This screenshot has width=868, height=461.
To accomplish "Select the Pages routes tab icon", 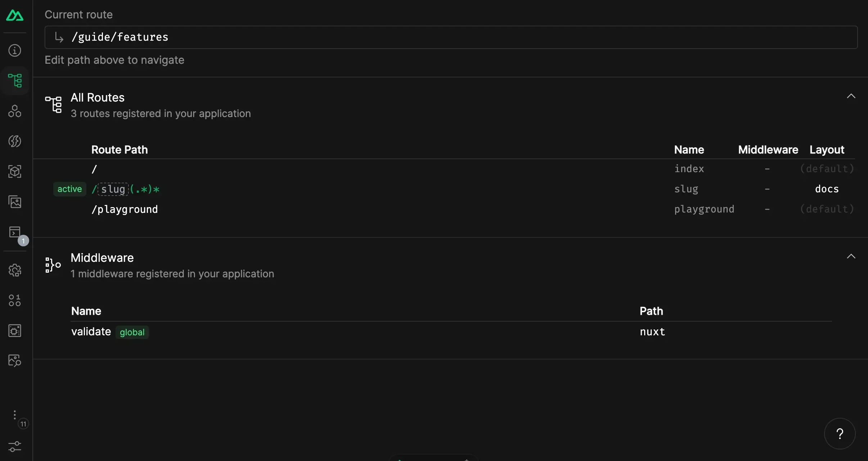I will coord(15,81).
